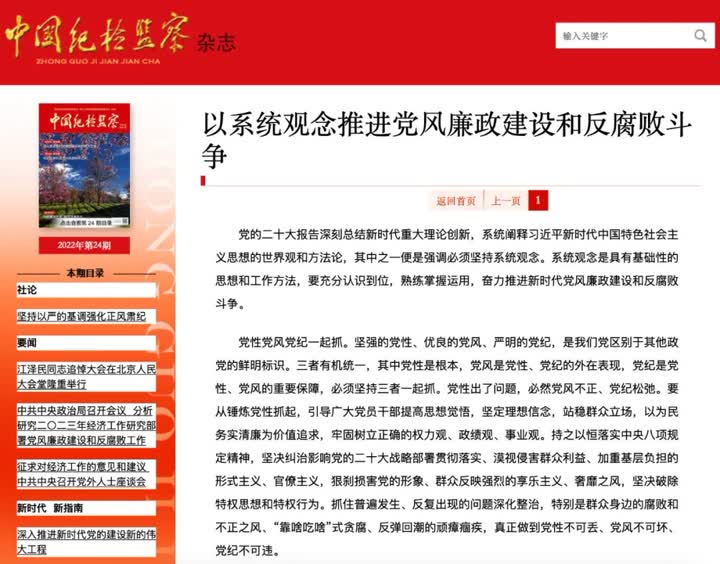
Task: Open 中共中央政治局召开会议 article link
Action: [x=86, y=425]
